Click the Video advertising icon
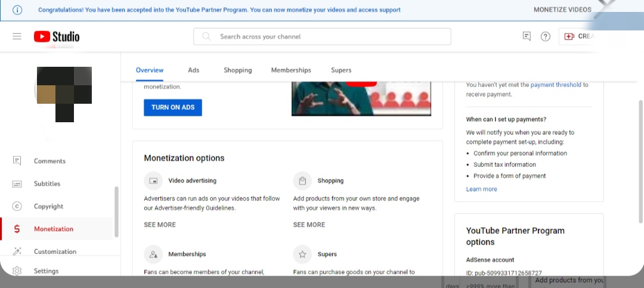This screenshot has height=288, width=644. point(153,181)
